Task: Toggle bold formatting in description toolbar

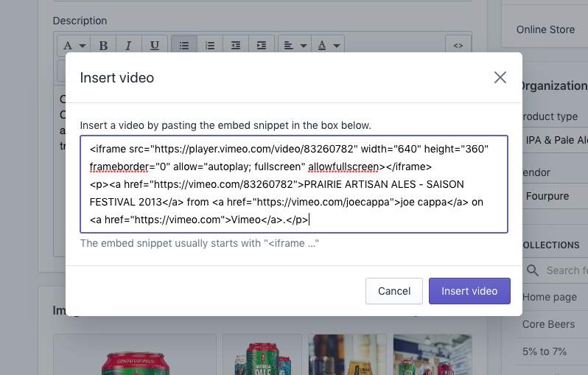Action: (103, 46)
